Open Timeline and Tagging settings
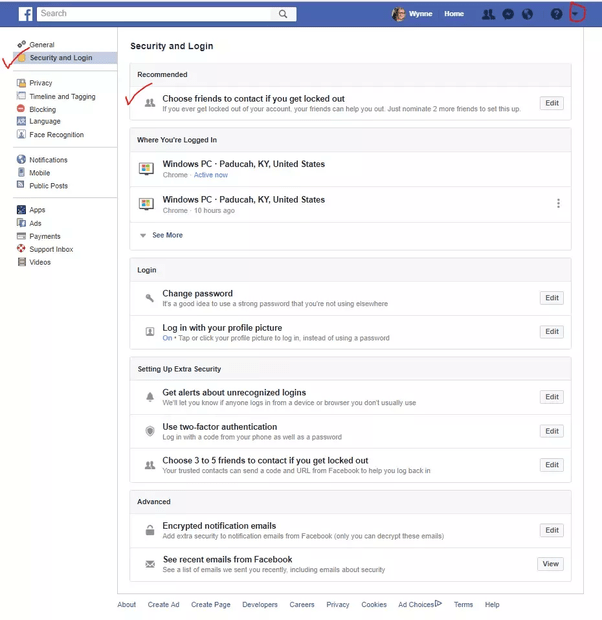 tap(62, 96)
